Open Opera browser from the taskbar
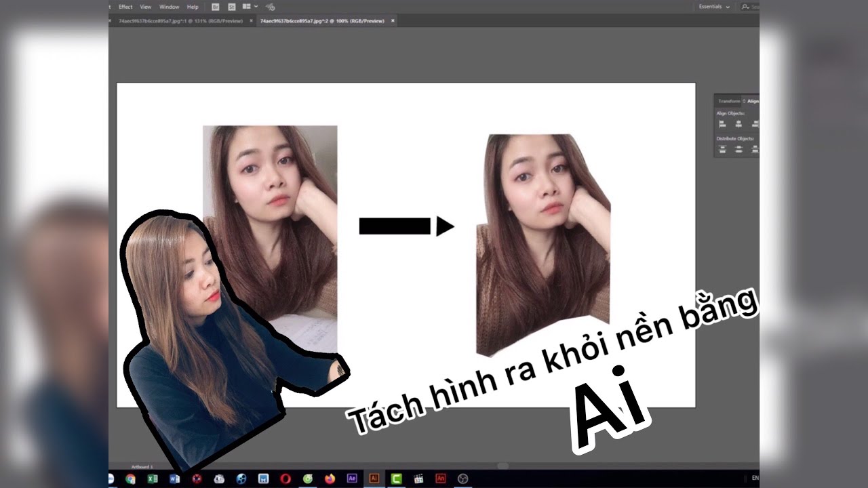The height and width of the screenshot is (488, 868). [285, 479]
